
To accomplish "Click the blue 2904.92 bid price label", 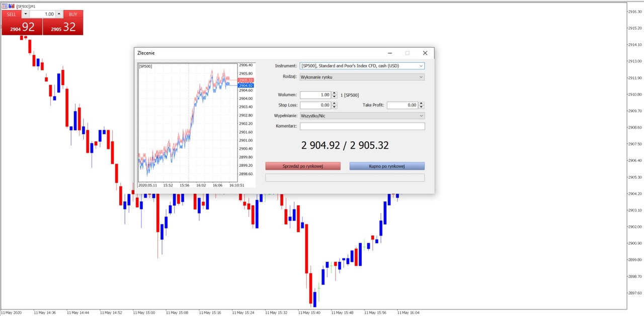I will (246, 86).
